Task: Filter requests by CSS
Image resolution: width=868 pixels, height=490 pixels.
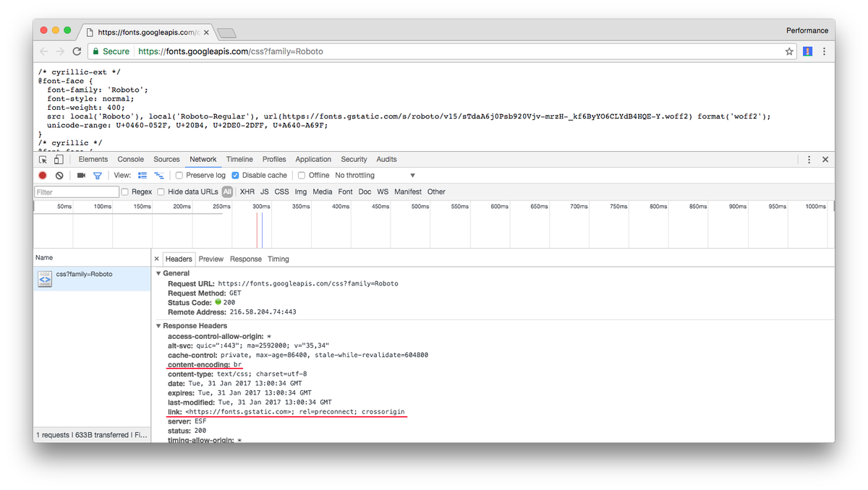Action: tap(281, 192)
